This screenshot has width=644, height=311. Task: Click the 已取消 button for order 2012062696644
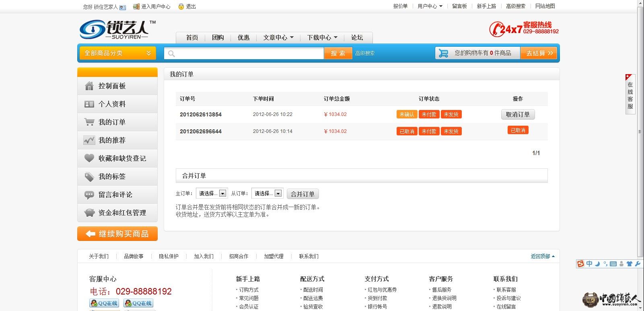(x=518, y=130)
